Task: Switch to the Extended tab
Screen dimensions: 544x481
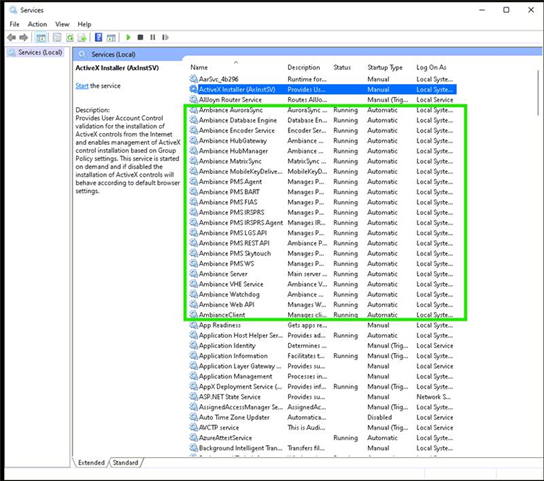Action: 91,463
